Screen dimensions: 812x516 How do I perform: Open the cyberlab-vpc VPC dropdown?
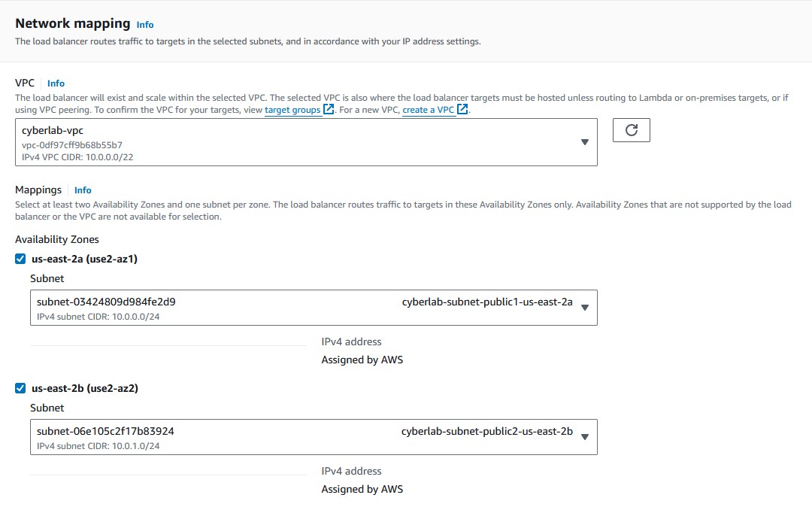(x=306, y=142)
